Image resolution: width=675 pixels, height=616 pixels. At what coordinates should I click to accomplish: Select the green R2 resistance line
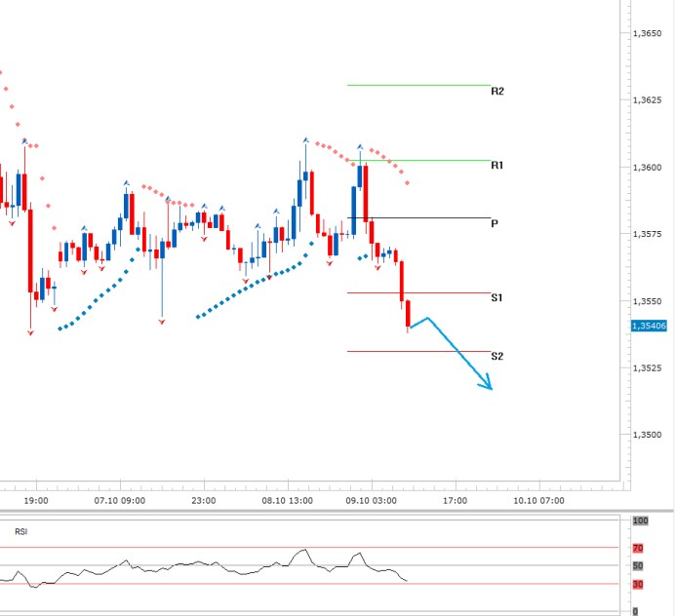(418, 85)
